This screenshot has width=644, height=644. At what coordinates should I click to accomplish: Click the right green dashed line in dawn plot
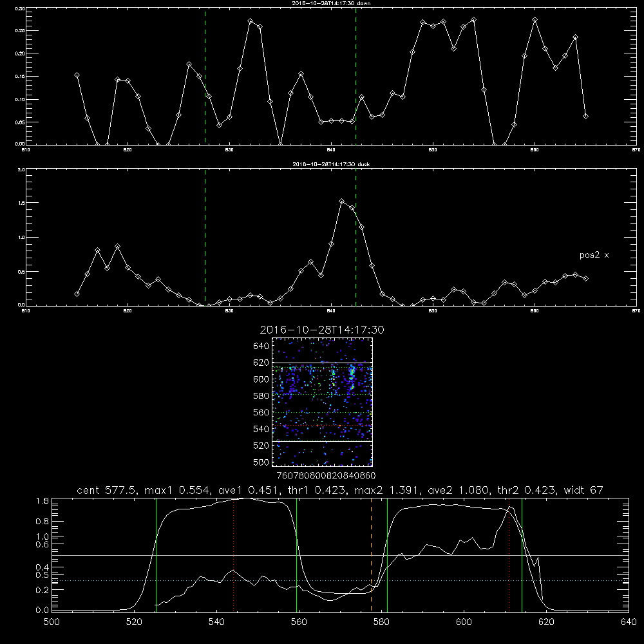tap(355, 77)
